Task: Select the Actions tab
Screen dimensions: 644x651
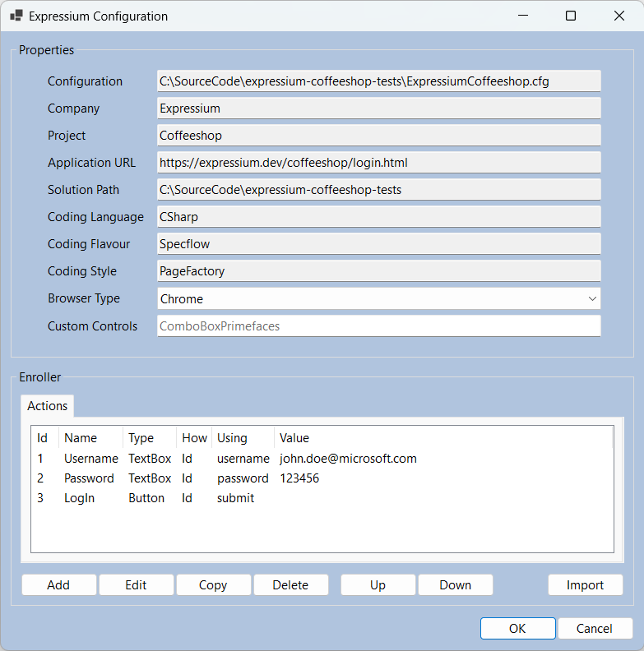Action: coord(48,405)
